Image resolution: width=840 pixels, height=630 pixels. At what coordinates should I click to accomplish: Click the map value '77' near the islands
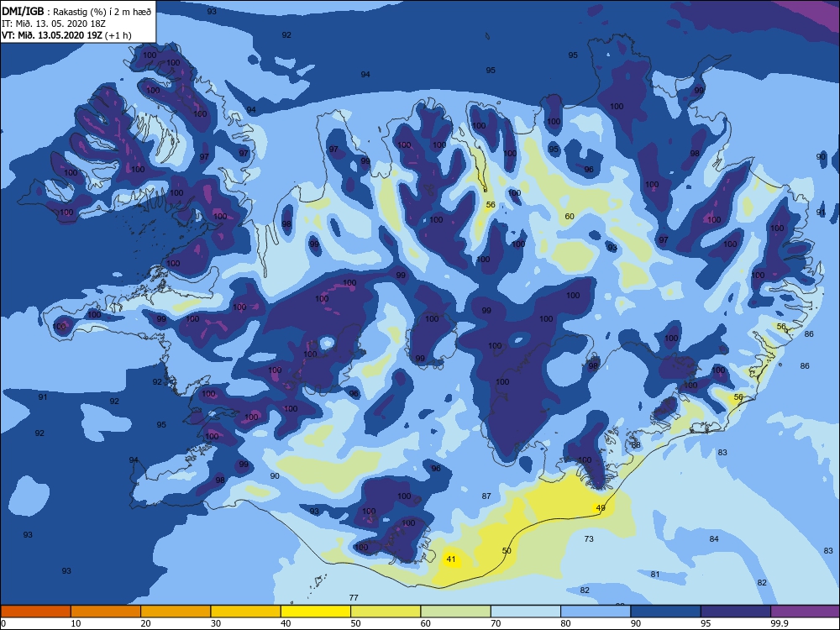[x=354, y=598]
